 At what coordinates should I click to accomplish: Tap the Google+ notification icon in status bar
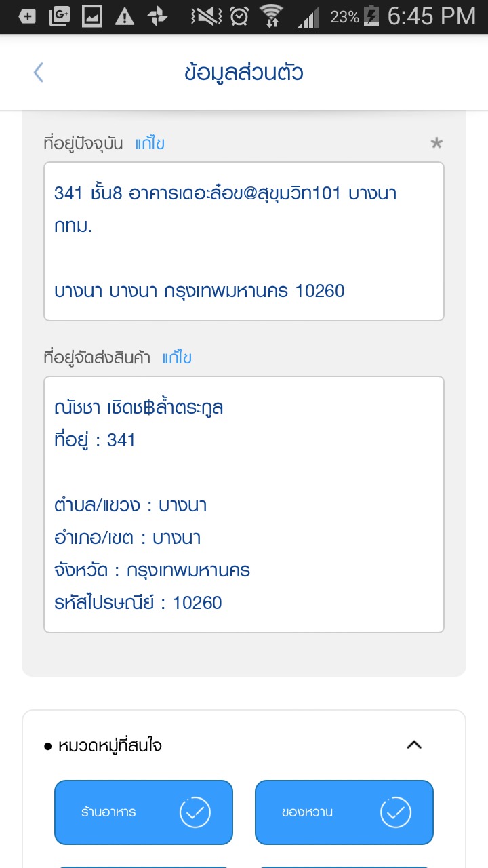pyautogui.click(x=60, y=17)
